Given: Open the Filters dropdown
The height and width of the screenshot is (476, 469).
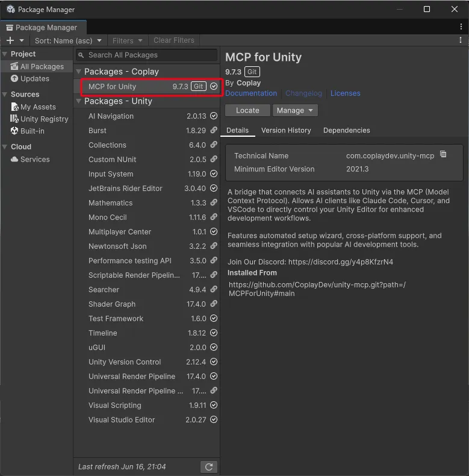Looking at the screenshot, I should tap(128, 40).
